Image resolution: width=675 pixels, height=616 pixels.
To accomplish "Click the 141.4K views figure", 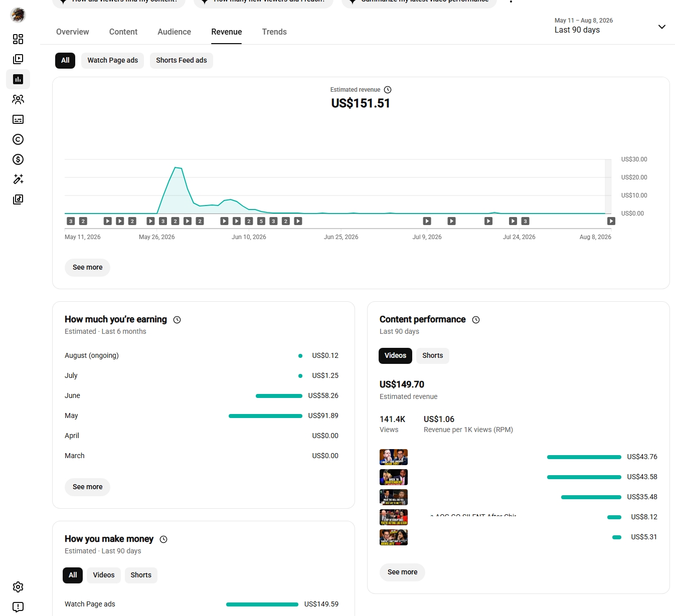I will (x=392, y=419).
